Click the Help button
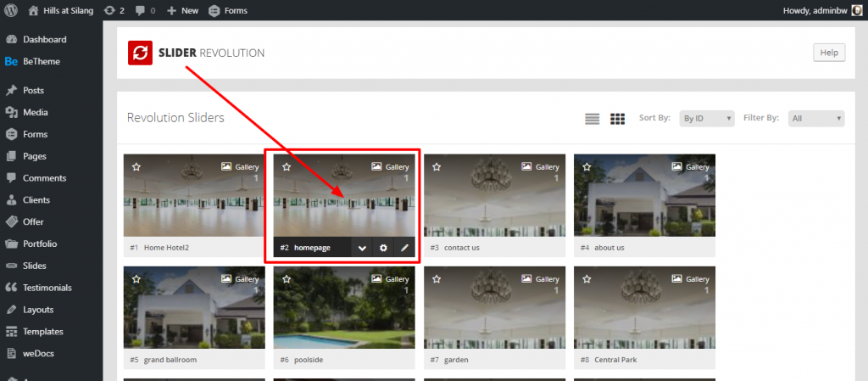The height and width of the screenshot is (381, 868). [829, 53]
